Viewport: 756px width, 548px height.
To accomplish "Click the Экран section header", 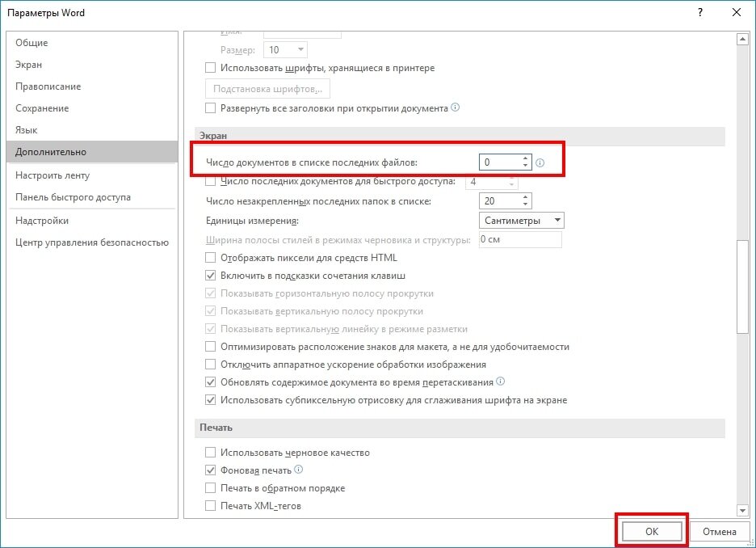I will (x=460, y=136).
